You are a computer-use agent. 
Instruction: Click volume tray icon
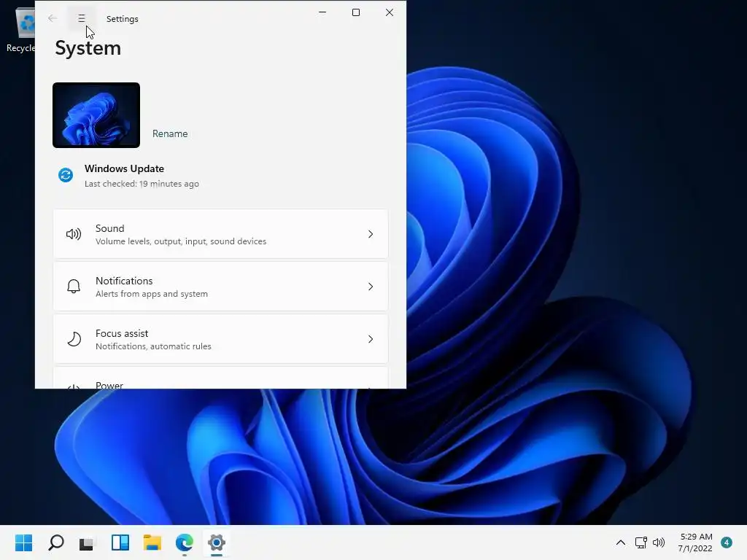(659, 542)
